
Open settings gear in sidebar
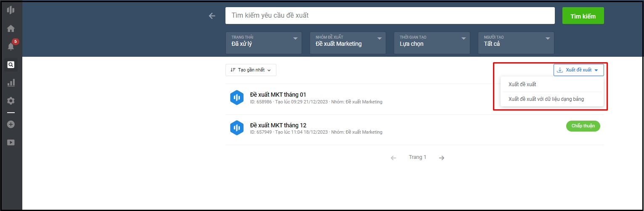(x=11, y=101)
